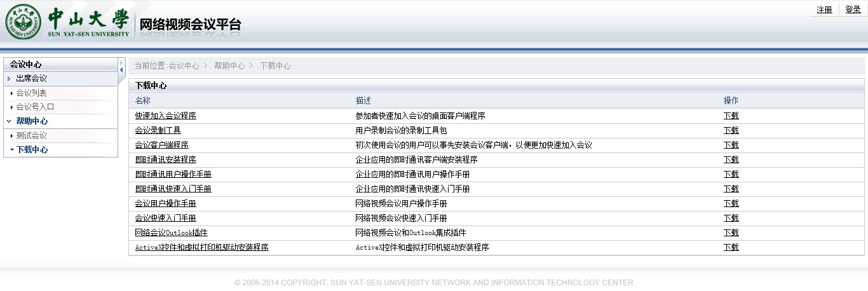Click the 操作 column header
The image size is (868, 291).
point(731,101)
